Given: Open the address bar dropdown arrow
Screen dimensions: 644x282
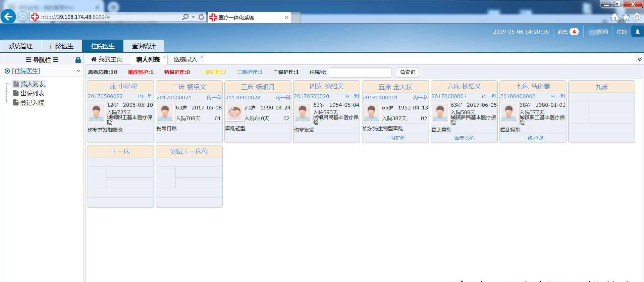Looking at the screenshot, I should pos(193,17).
